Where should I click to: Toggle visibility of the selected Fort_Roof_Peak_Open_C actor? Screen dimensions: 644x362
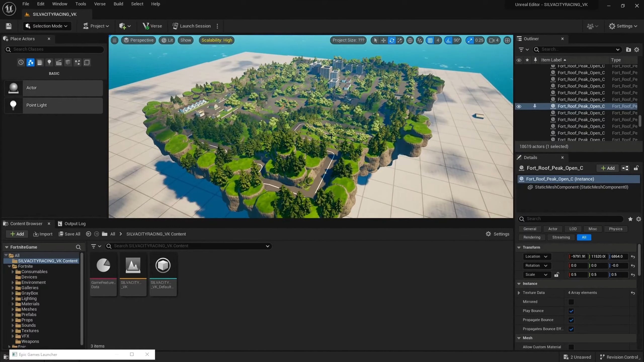[x=519, y=106]
